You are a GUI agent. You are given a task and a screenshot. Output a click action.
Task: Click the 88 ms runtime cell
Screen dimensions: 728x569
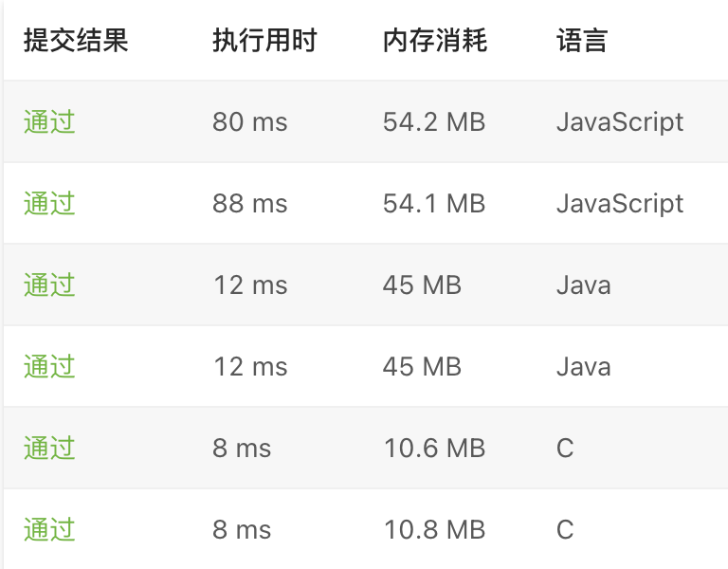(x=250, y=204)
